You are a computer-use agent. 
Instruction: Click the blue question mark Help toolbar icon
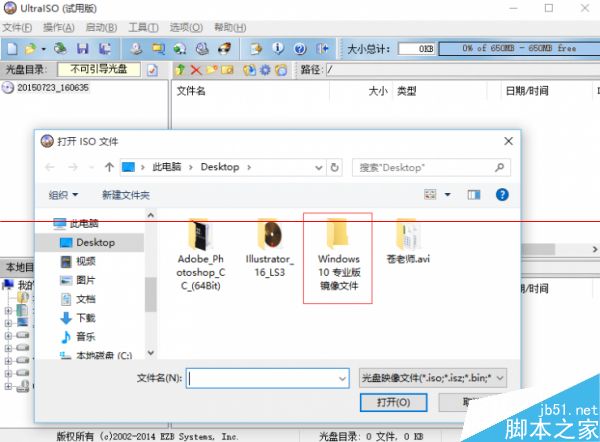[x=300, y=49]
